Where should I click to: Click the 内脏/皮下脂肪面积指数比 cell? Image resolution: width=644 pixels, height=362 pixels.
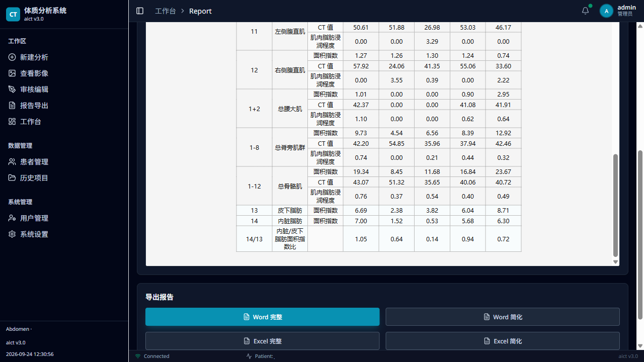tap(290, 239)
